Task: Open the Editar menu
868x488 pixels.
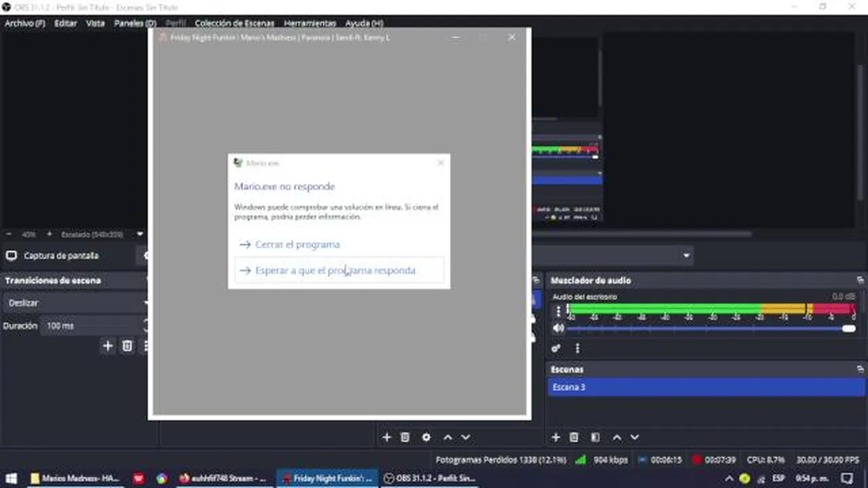Action: point(66,23)
